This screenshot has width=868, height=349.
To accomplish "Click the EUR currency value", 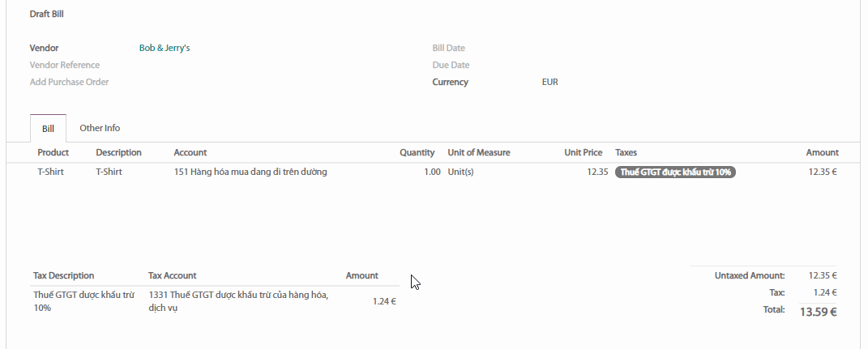I will tap(549, 83).
